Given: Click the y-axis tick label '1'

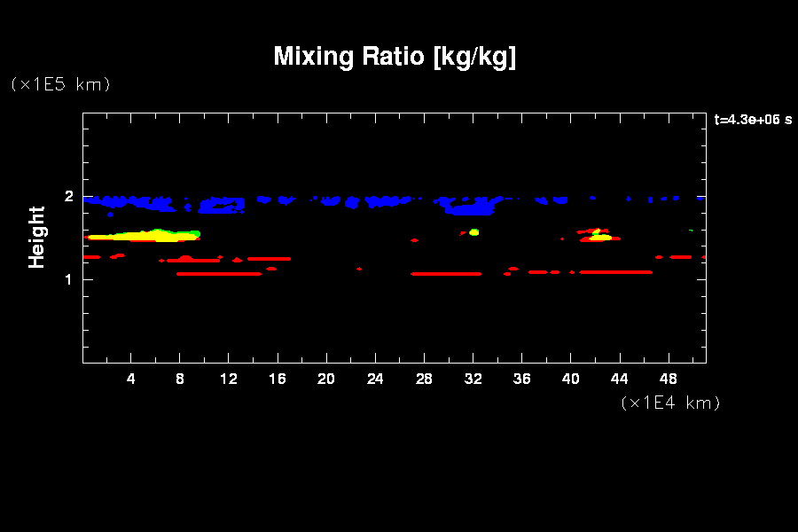Looking at the screenshot, I should tap(67, 280).
